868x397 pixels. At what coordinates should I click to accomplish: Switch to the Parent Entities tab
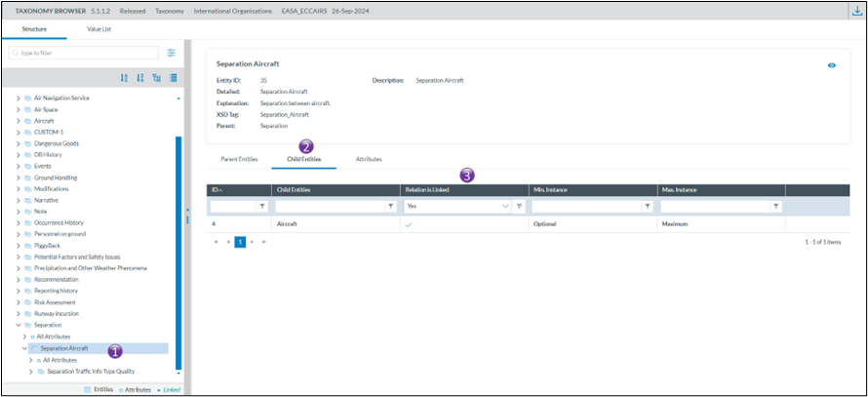pos(239,158)
